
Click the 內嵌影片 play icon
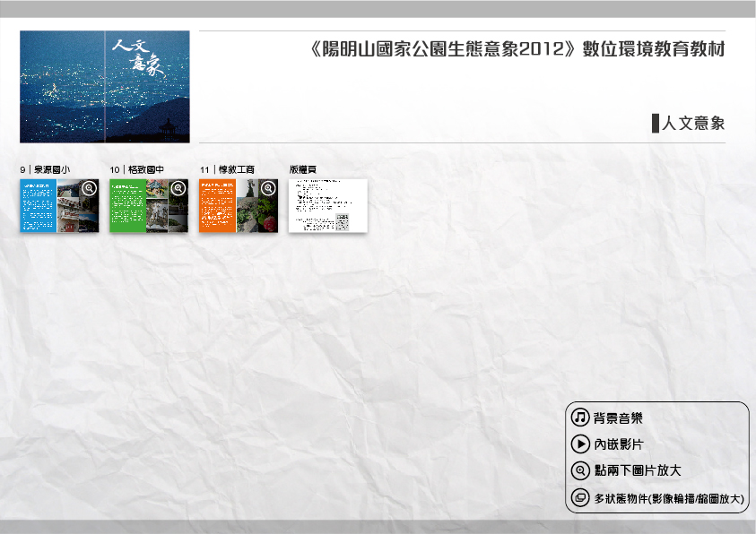click(580, 444)
